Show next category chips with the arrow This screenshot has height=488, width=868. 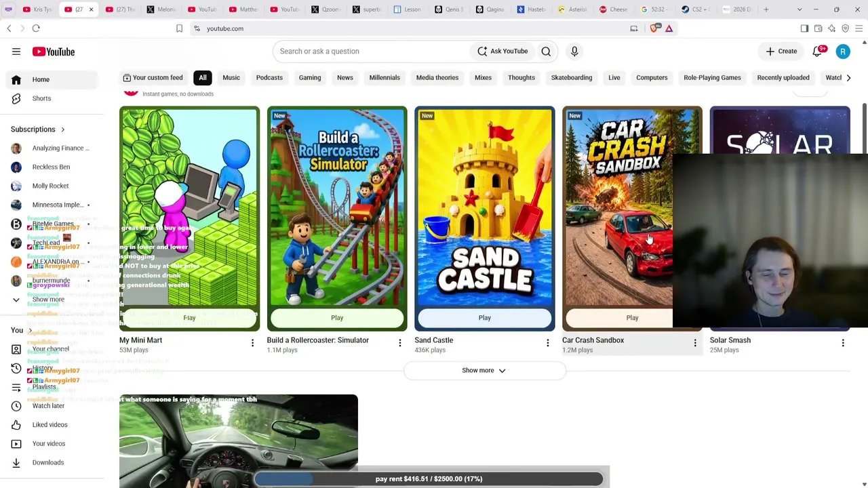tap(848, 78)
